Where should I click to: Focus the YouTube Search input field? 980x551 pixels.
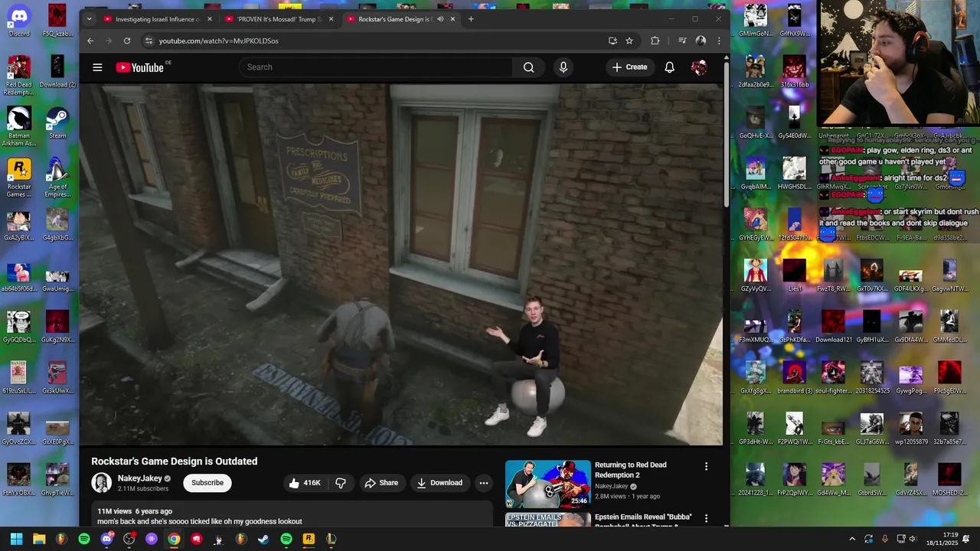pyautogui.click(x=376, y=67)
